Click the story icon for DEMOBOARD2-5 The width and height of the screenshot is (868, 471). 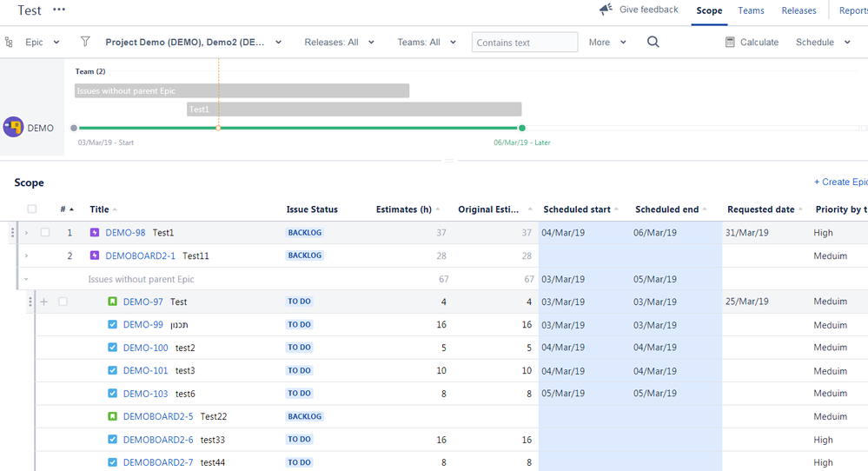pos(112,416)
